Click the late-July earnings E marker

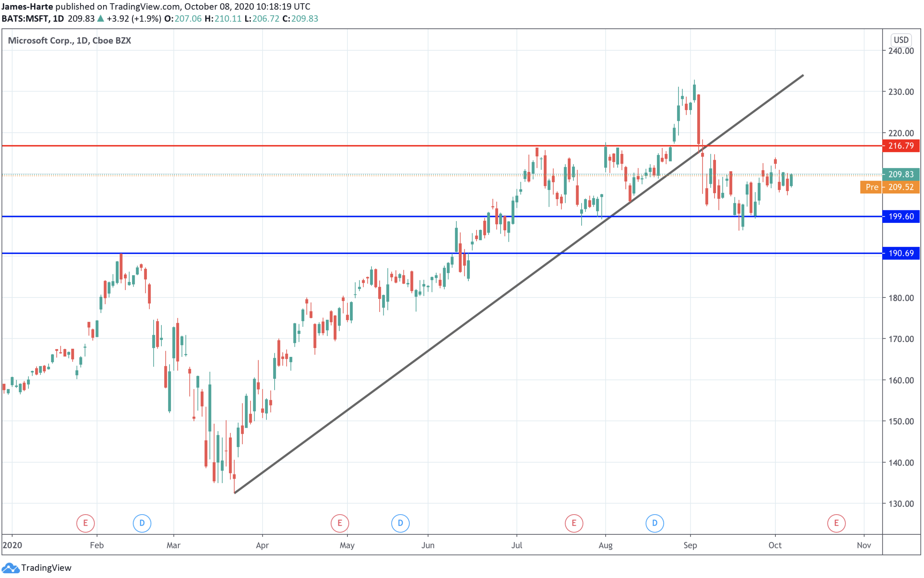pyautogui.click(x=573, y=523)
